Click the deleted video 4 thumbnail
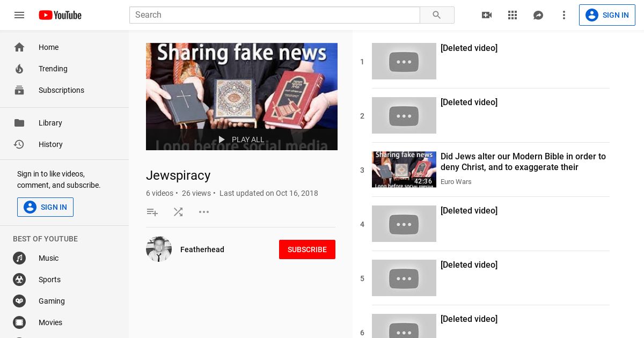The width and height of the screenshot is (644, 338). point(404,224)
